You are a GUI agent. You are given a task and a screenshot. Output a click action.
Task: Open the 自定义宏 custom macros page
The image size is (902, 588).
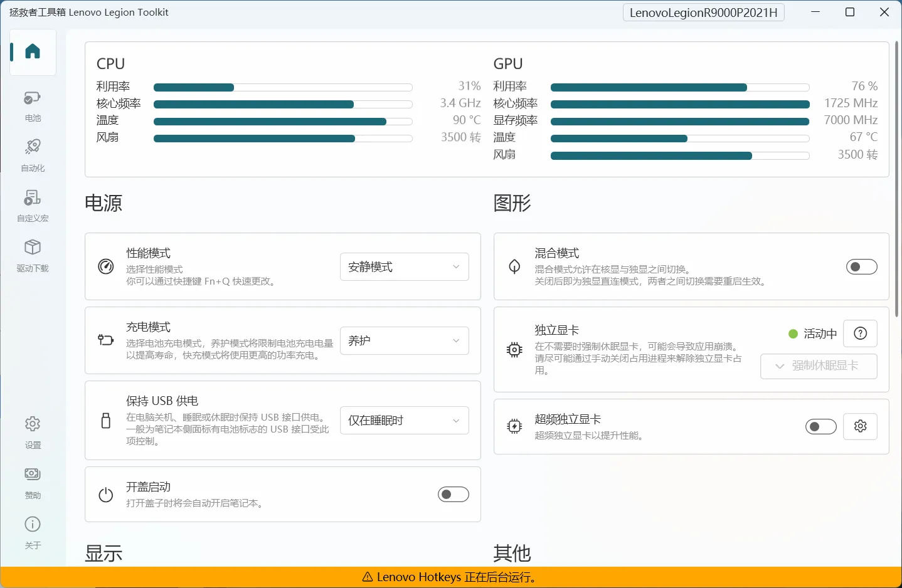[x=32, y=206]
